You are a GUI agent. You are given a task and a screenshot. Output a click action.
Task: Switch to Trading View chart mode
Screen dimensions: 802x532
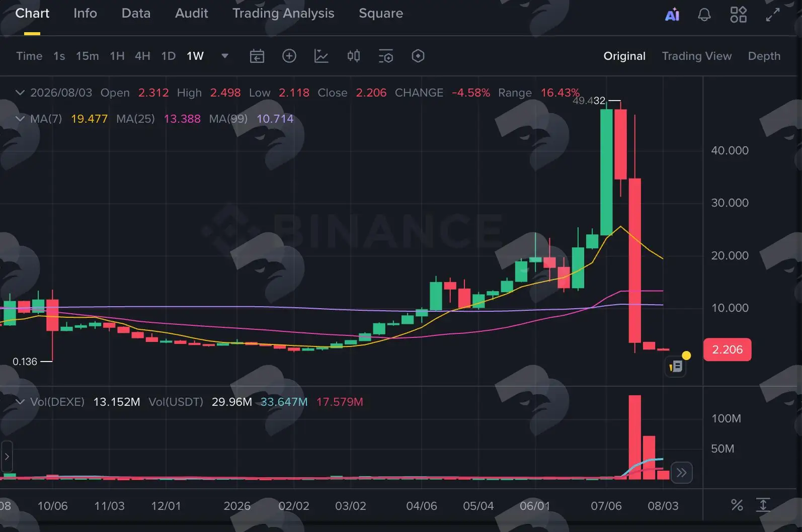tap(696, 56)
